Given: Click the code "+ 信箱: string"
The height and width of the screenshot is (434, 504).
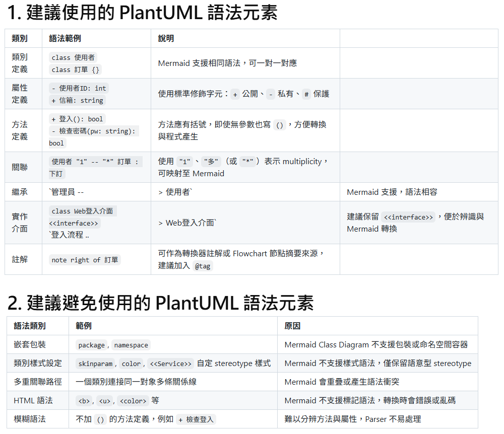Looking at the screenshot, I should (77, 101).
